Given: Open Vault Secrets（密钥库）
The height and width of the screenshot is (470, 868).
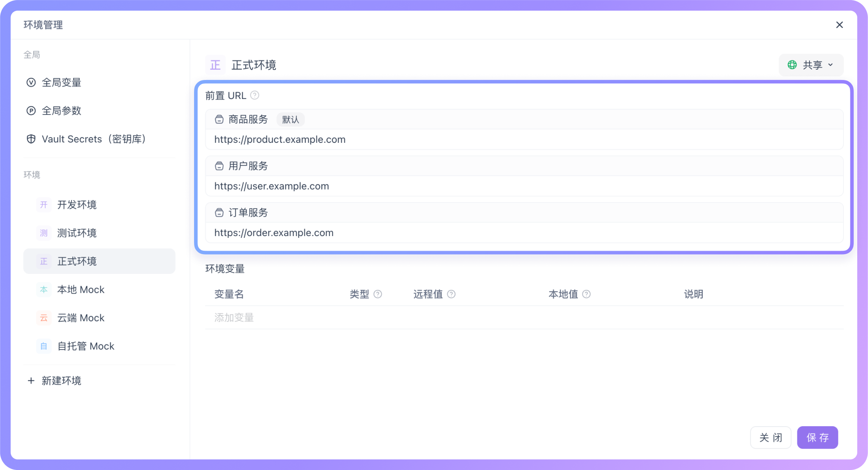Looking at the screenshot, I should 99,139.
